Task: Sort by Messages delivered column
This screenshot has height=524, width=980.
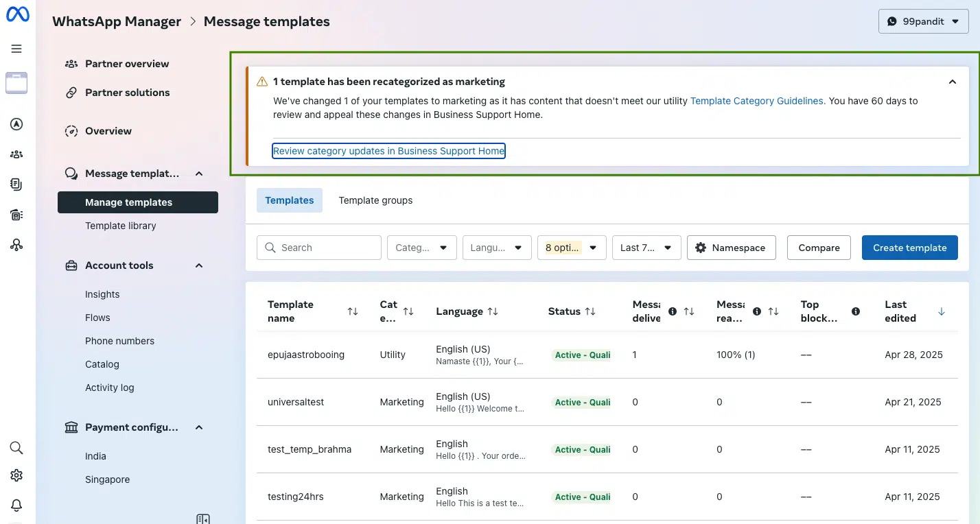Action: pyautogui.click(x=689, y=311)
